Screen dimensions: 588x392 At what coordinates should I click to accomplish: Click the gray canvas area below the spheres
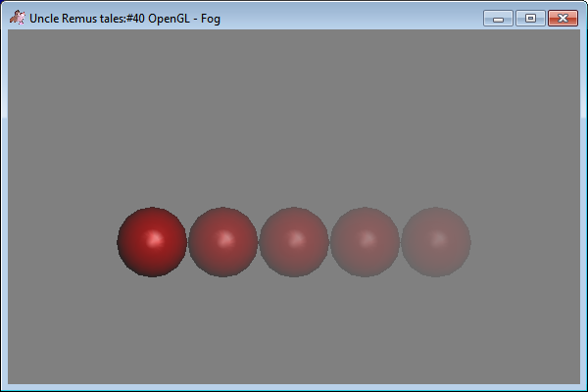(294, 333)
